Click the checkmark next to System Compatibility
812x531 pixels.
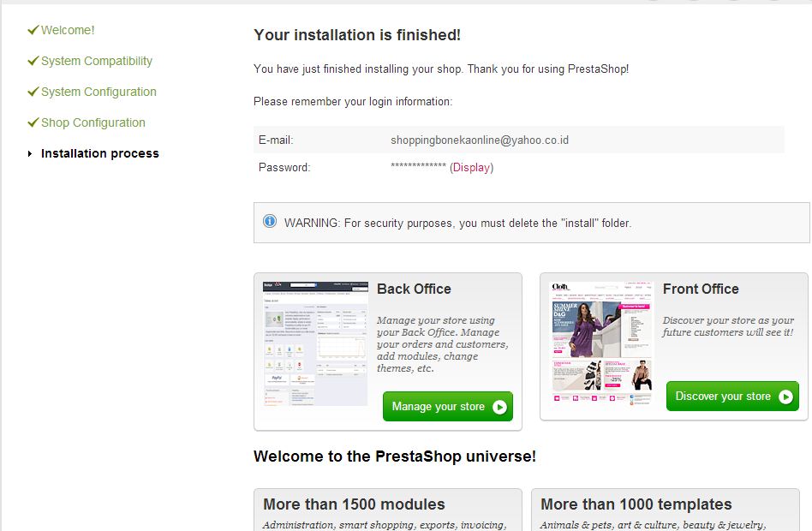tap(33, 61)
